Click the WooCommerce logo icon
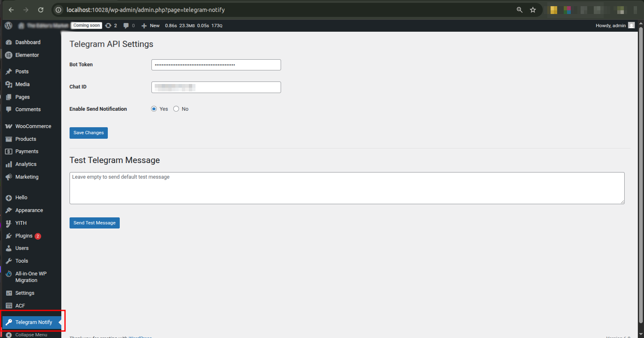This screenshot has width=644, height=338. click(9, 126)
